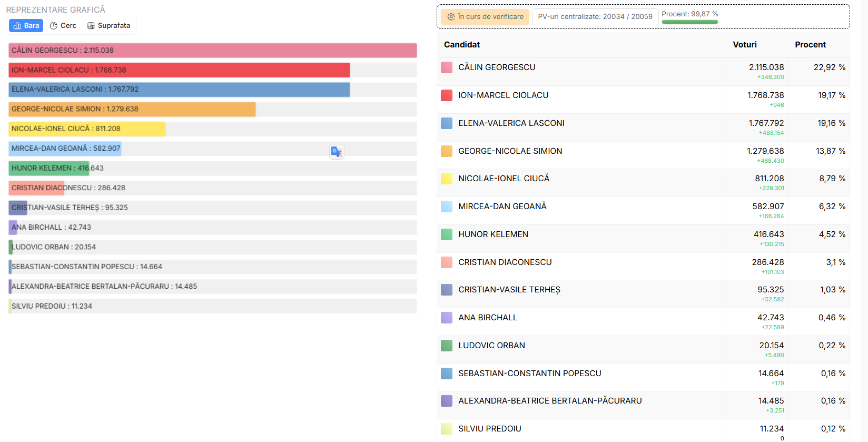Click George-Nicolae Simion's orange color swatch
Viewport: 868px width, 442px height.
[447, 151]
